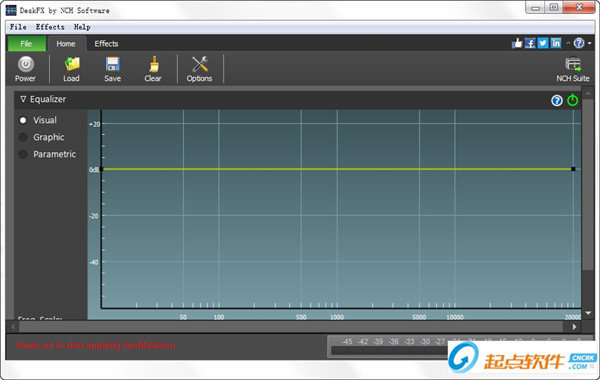Image resolution: width=600 pixels, height=380 pixels.
Task: Switch to the Effects ribbon tab
Action: coord(106,44)
